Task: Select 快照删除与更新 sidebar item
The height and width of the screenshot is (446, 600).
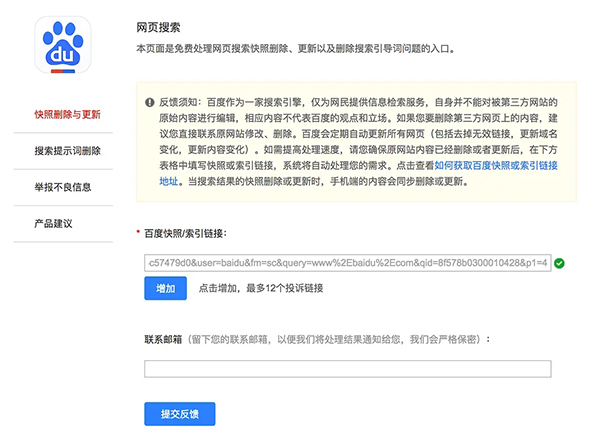Action: 67,114
